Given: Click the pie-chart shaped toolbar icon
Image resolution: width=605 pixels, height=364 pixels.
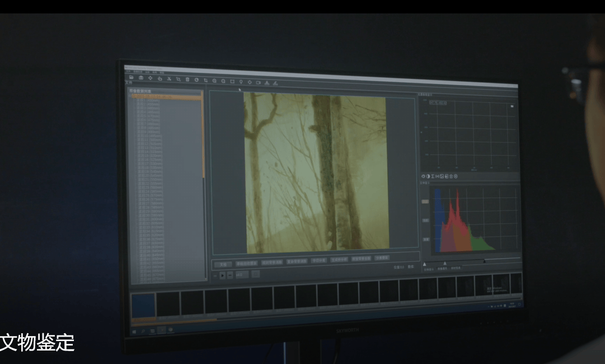Looking at the screenshot, I should (197, 80).
